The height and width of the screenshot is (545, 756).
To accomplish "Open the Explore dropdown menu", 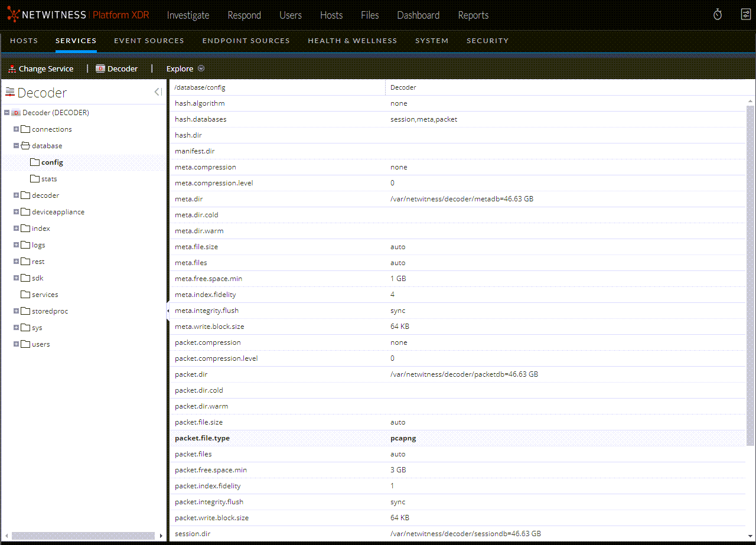I will (201, 68).
